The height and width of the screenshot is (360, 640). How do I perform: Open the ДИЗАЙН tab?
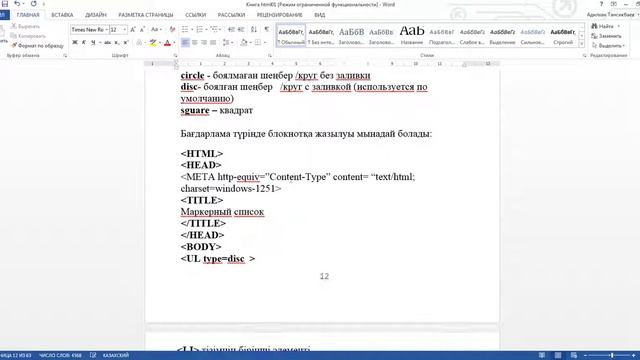click(96, 15)
